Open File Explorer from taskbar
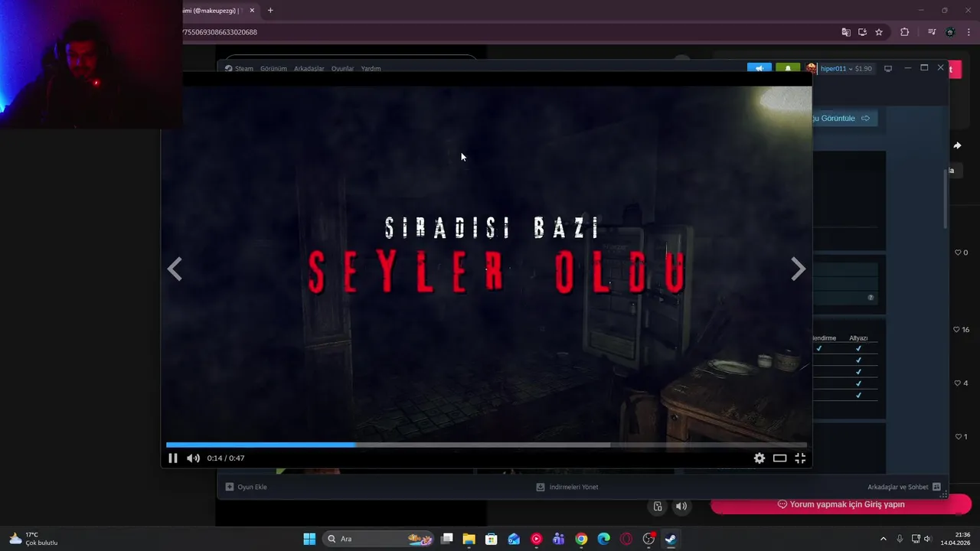980x551 pixels. coord(469,539)
